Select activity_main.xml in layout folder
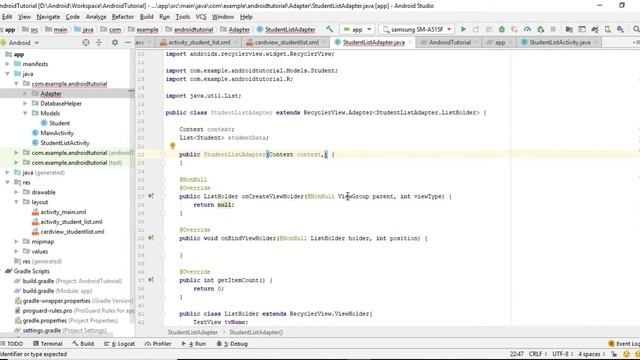This screenshot has height=360, width=640. (x=63, y=212)
